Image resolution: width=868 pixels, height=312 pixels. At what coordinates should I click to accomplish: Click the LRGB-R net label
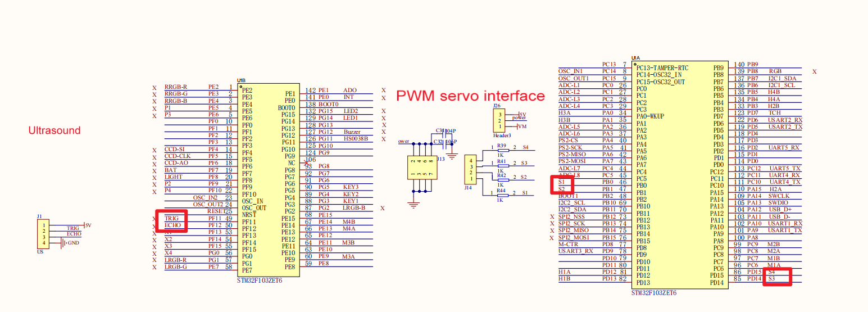(x=176, y=260)
